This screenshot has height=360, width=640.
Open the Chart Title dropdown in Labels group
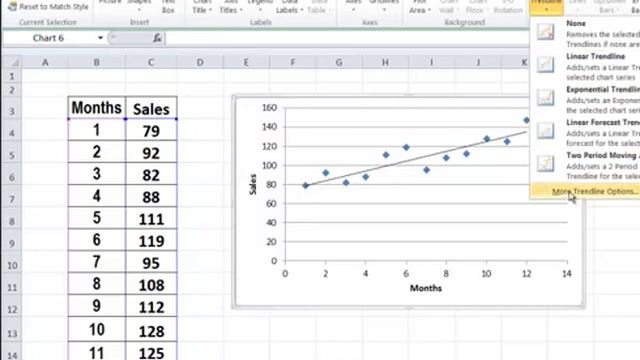click(202, 7)
